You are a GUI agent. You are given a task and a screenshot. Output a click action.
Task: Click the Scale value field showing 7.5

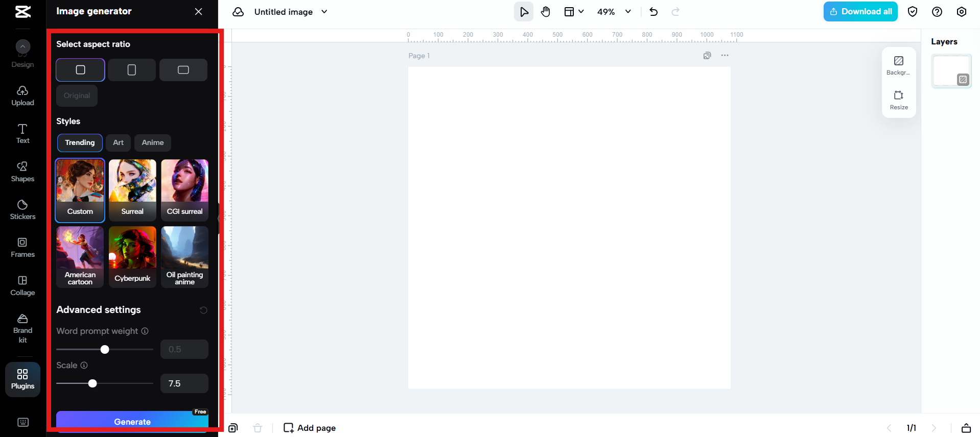[x=184, y=383]
